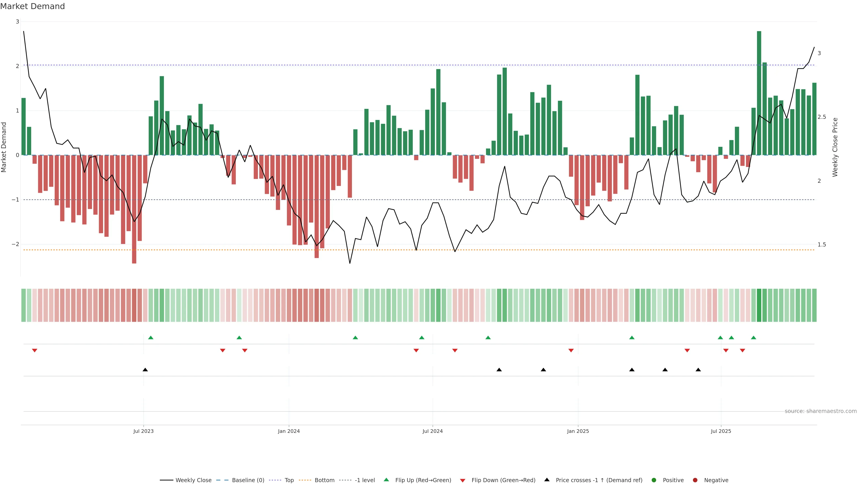Viewport: 868px width, 488px height.
Task: Click the -1 level legend item
Action: [x=365, y=480]
